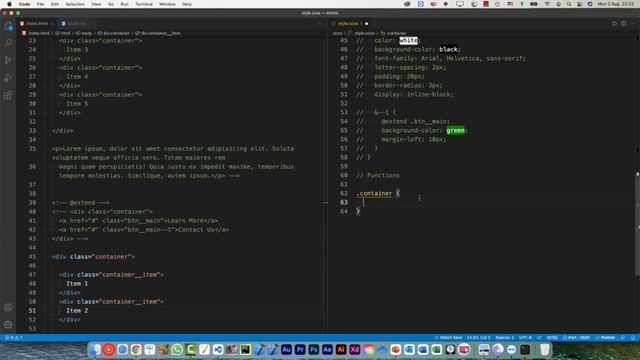Open Control Center in menu bar
The width and height of the screenshot is (640, 360).
pyautogui.click(x=580, y=4)
